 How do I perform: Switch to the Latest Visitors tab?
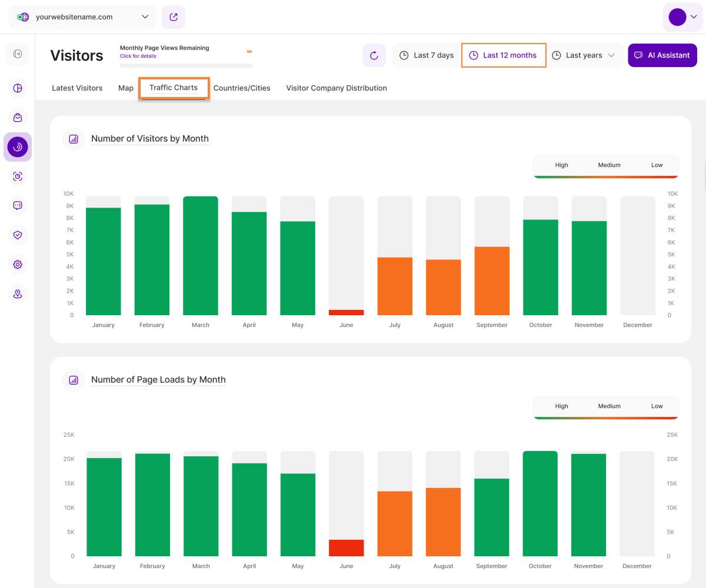77,88
